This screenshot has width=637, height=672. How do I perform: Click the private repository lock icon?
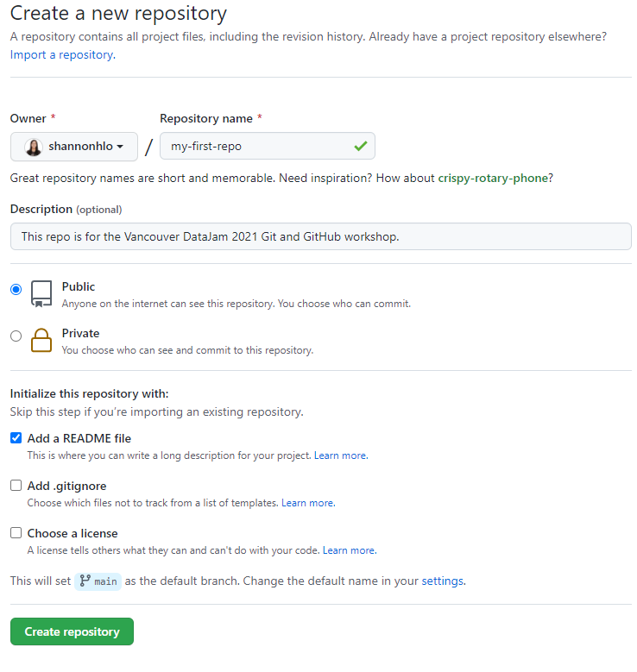pos(41,340)
